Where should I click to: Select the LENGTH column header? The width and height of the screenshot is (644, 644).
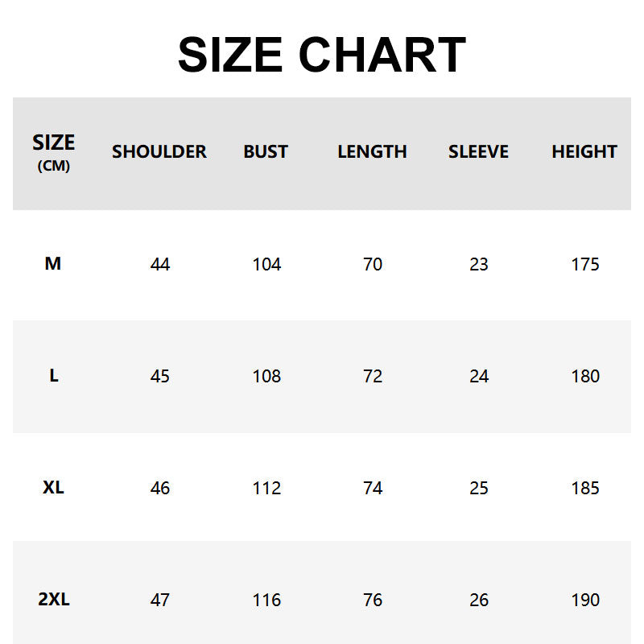point(372,151)
